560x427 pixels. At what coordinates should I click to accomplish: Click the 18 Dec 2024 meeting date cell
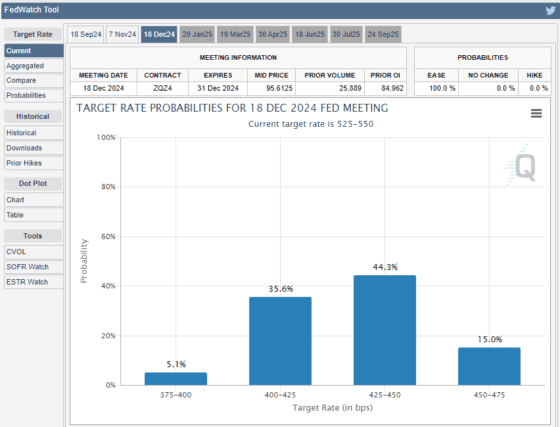104,88
